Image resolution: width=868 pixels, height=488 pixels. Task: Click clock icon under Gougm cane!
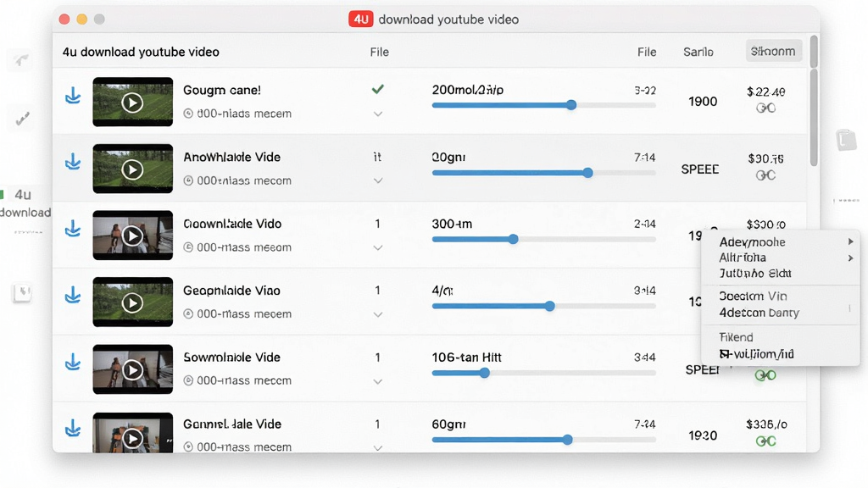tap(188, 114)
